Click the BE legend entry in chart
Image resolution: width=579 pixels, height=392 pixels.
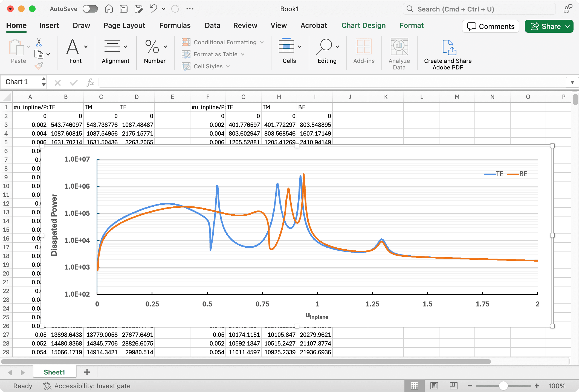517,174
